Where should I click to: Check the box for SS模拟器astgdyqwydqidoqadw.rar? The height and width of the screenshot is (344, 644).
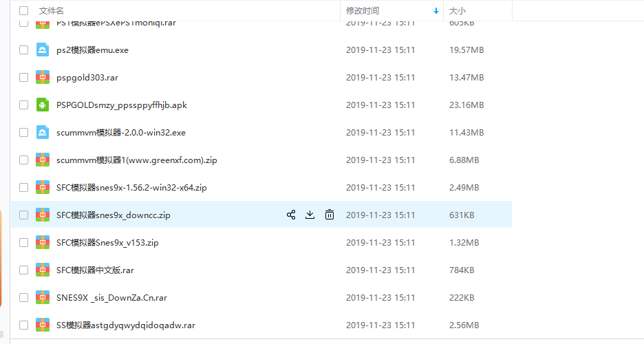coord(24,325)
